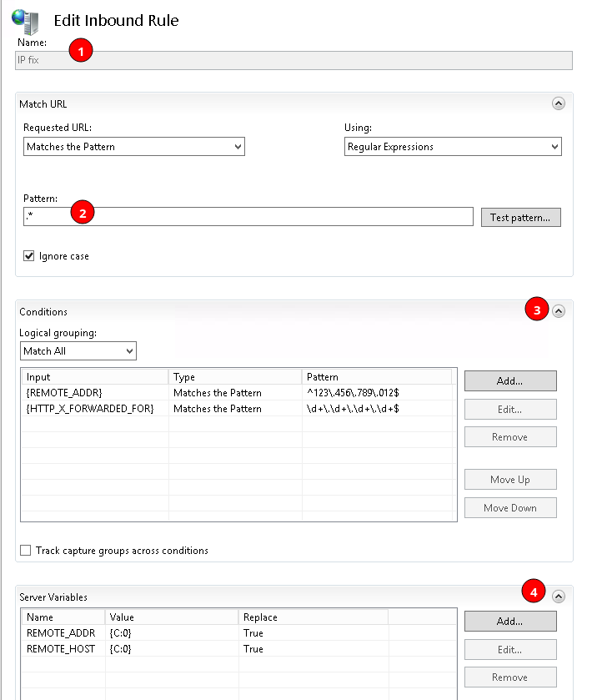
Task: Open the Logical grouping dropdown
Action: point(78,351)
